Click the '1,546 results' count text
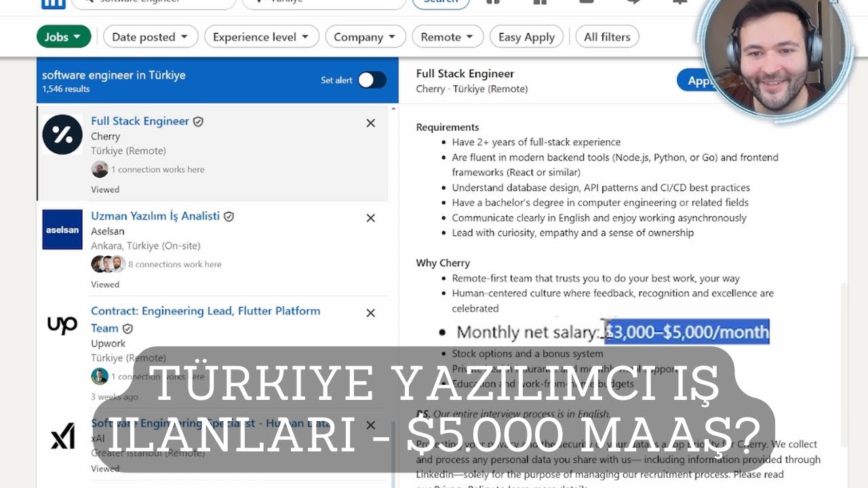Screen dimensions: 868x488 [x=66, y=89]
